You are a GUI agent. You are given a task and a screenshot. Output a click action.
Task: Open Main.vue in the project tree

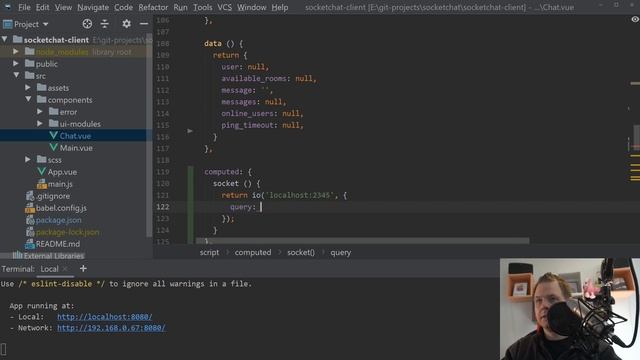pos(76,148)
